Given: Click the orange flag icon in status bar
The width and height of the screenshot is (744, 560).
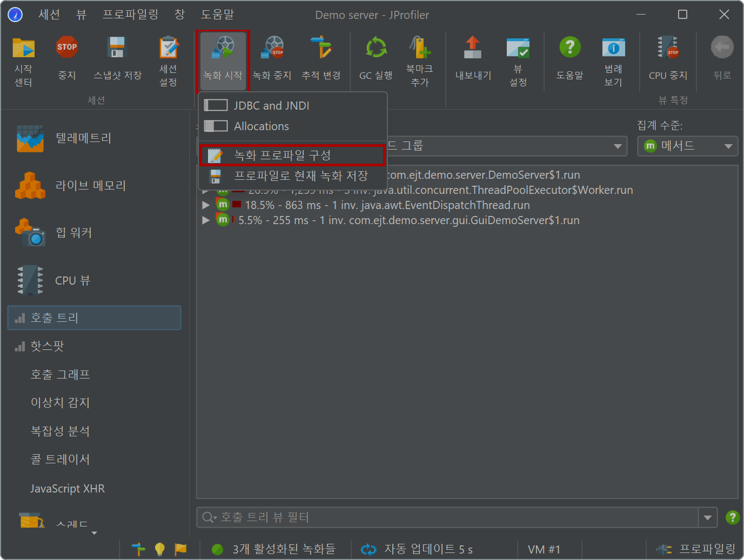Looking at the screenshot, I should tap(180, 549).
